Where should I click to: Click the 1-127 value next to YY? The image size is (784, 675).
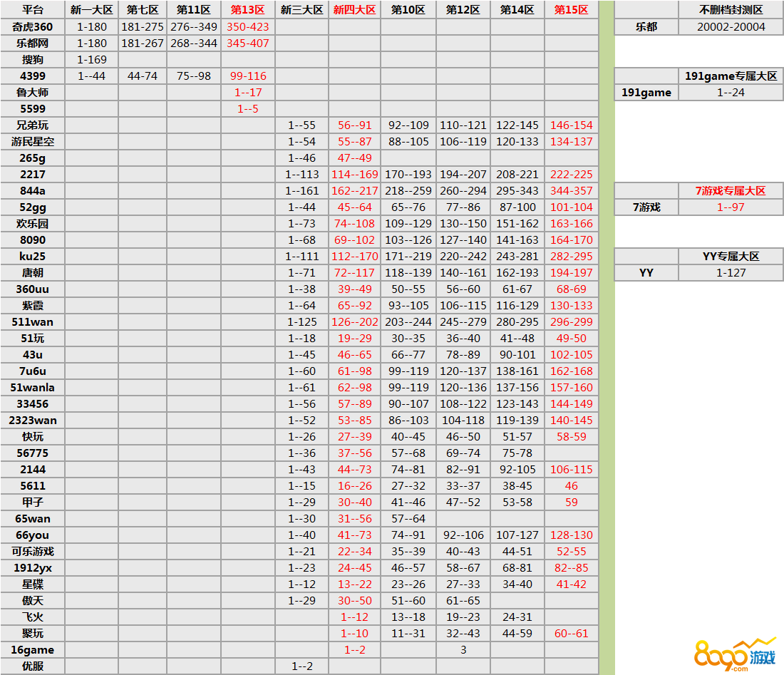click(x=731, y=273)
